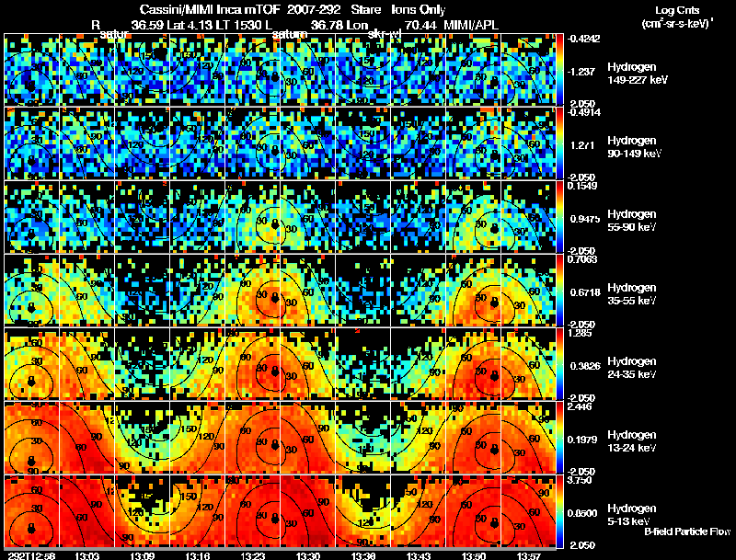The image size is (736, 560).
Task: Select the "Hydrogen 5-13 keV" row label
Action: click(632, 515)
